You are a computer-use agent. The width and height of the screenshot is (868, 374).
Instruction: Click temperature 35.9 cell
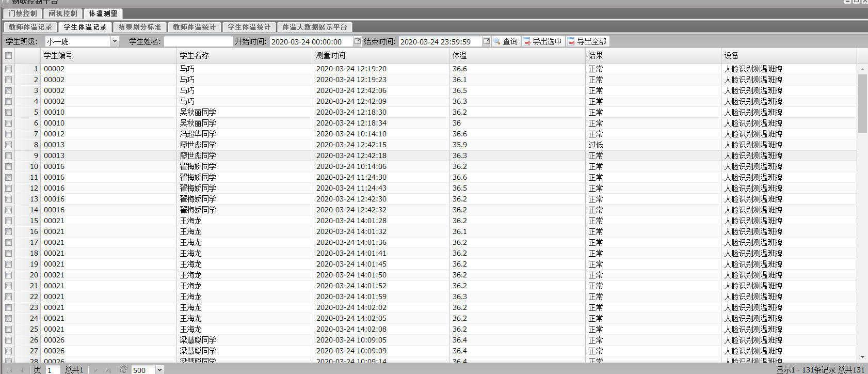pos(460,145)
